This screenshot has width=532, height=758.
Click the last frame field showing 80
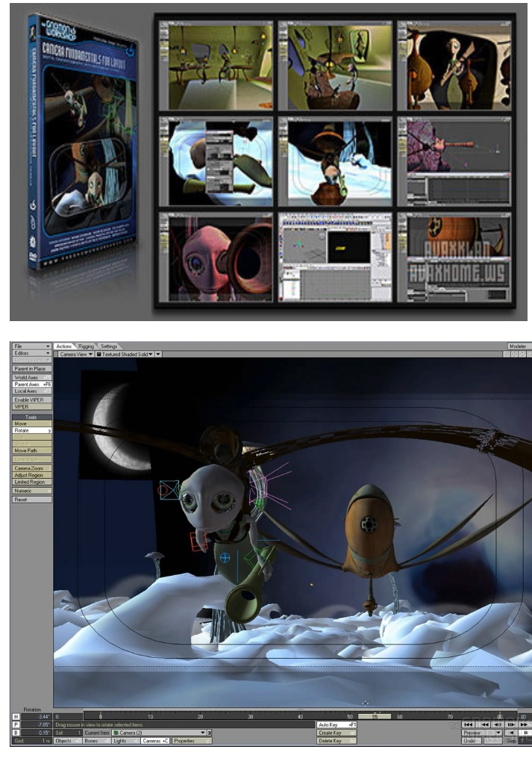pos(525,716)
